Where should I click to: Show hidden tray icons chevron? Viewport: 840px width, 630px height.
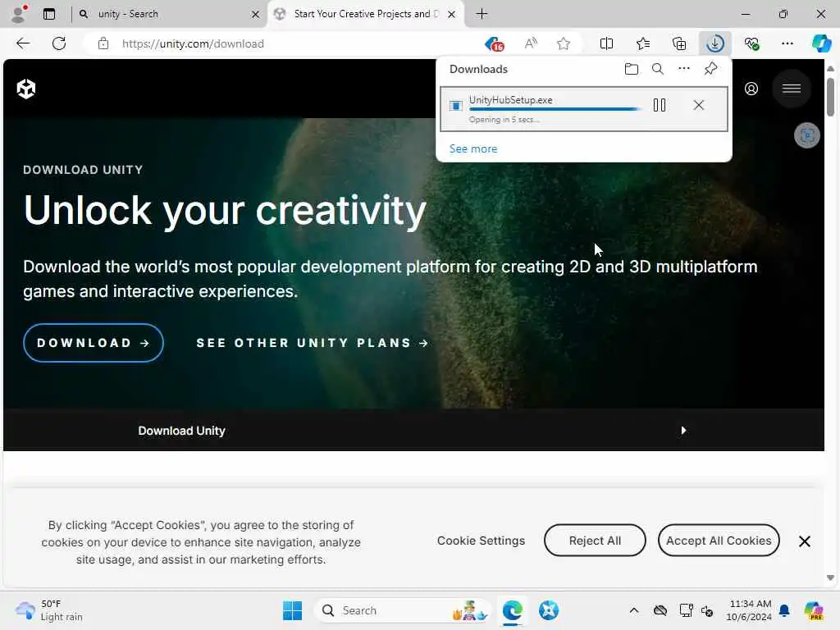[634, 610]
